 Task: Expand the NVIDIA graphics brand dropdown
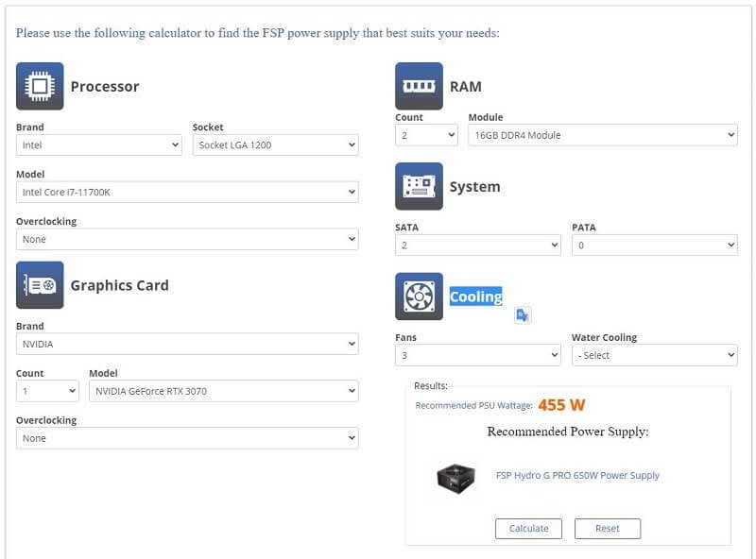pos(187,345)
